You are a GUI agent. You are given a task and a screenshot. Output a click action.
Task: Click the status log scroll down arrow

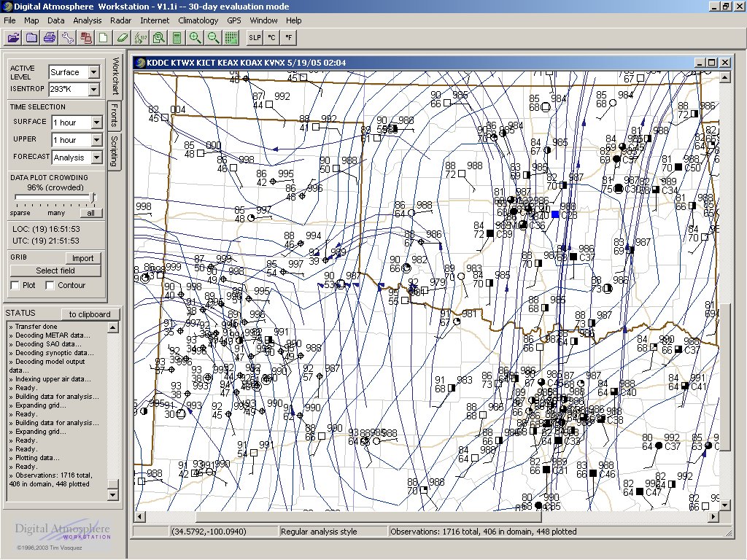(x=113, y=495)
